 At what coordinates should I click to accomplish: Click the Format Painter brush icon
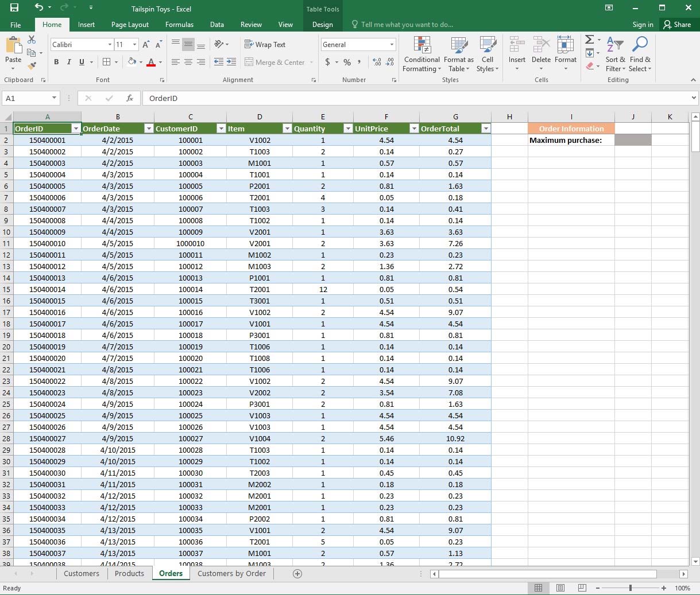click(32, 66)
